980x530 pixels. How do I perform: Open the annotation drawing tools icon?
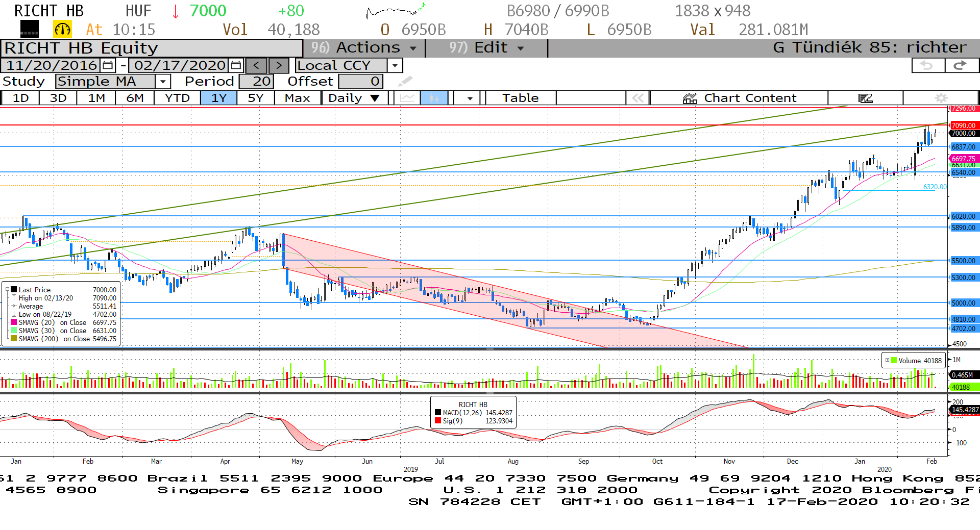tap(865, 98)
